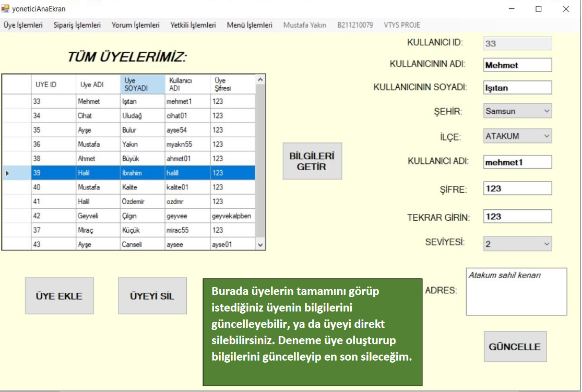Click the ÜYE EKLE button

tap(59, 296)
